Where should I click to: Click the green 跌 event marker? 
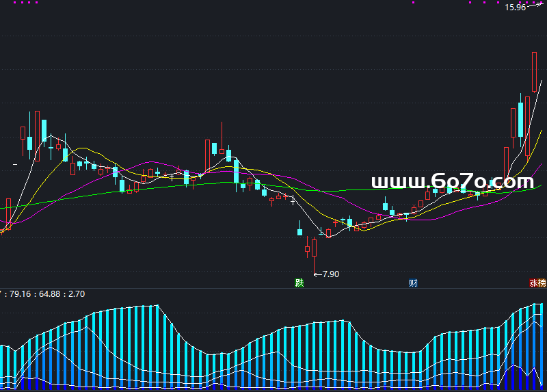coord(299,283)
